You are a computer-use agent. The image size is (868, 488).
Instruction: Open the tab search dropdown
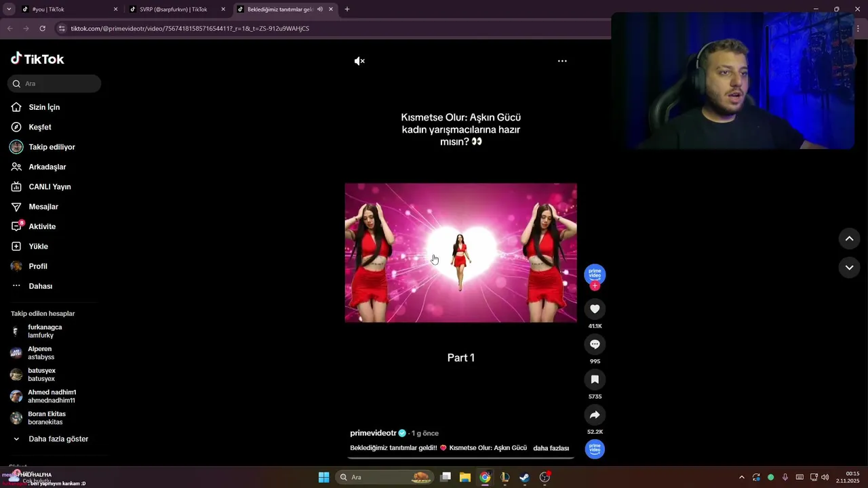9,9
